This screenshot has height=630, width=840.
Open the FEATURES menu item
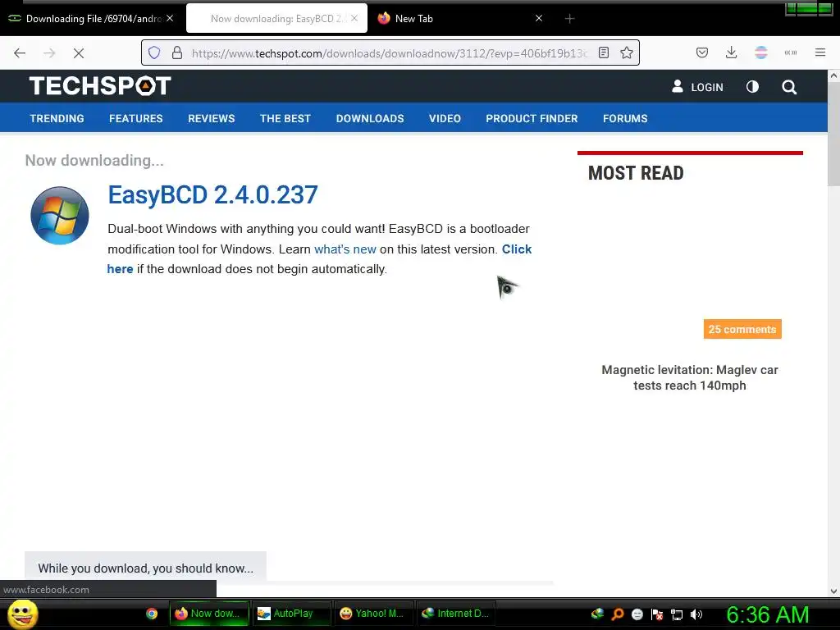tap(135, 118)
